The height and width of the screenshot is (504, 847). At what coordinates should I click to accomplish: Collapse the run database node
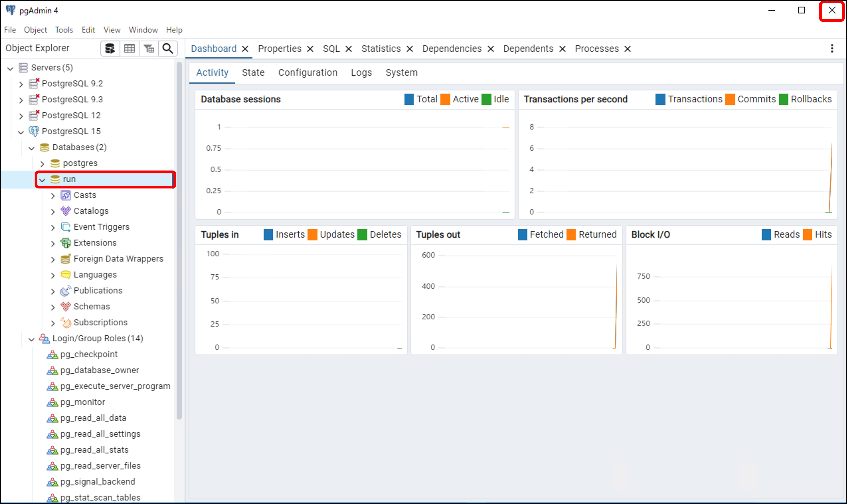[42, 180]
